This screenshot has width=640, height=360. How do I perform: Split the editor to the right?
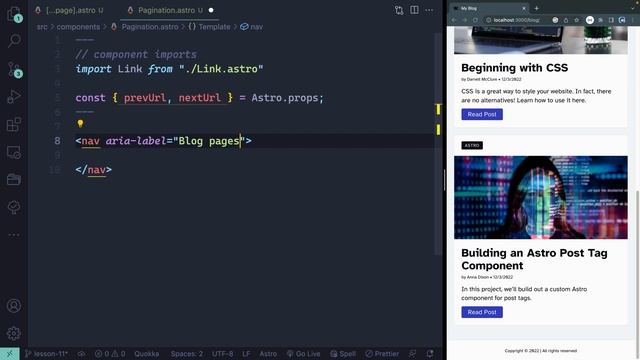click(x=414, y=10)
